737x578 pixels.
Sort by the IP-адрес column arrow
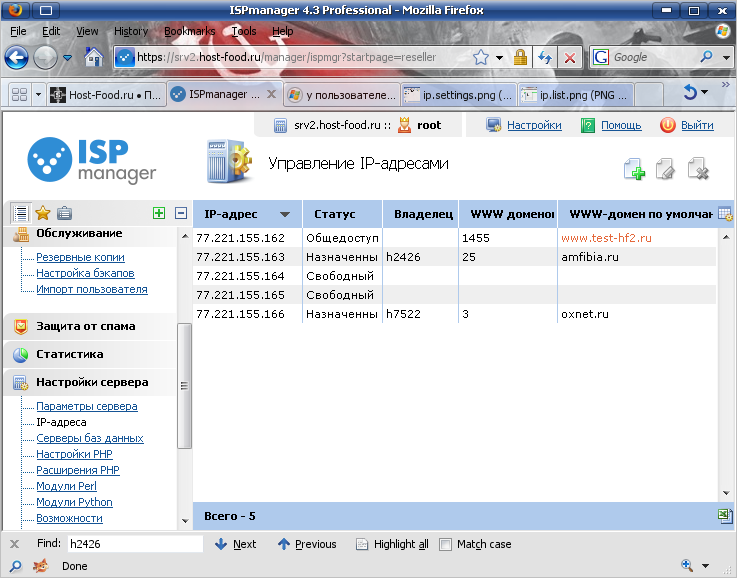[x=284, y=214]
